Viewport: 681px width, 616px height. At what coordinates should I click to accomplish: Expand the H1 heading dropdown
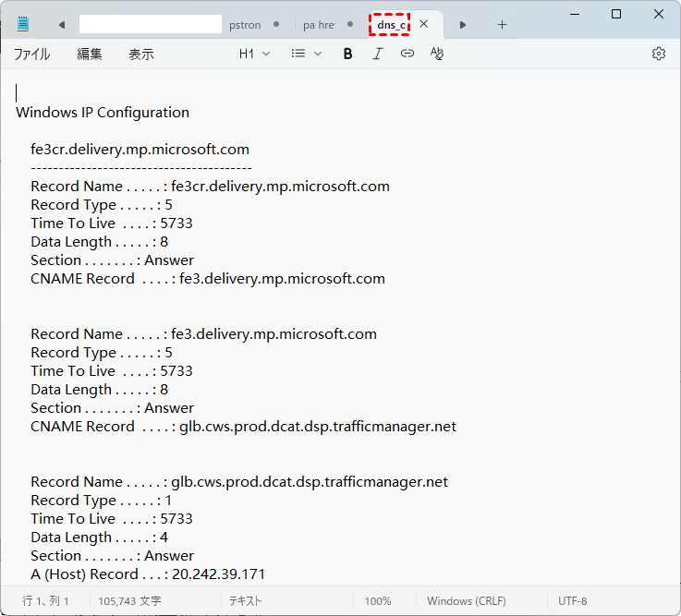[x=254, y=54]
